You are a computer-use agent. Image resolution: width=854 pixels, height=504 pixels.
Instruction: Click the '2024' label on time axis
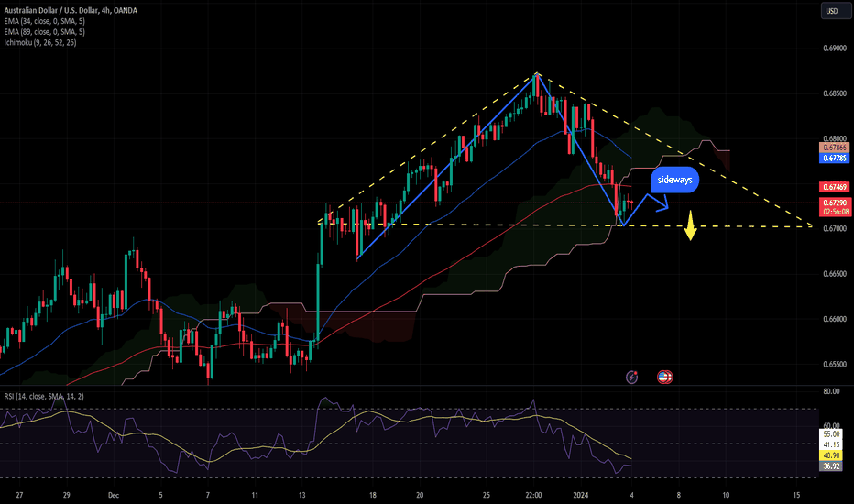[x=581, y=495]
